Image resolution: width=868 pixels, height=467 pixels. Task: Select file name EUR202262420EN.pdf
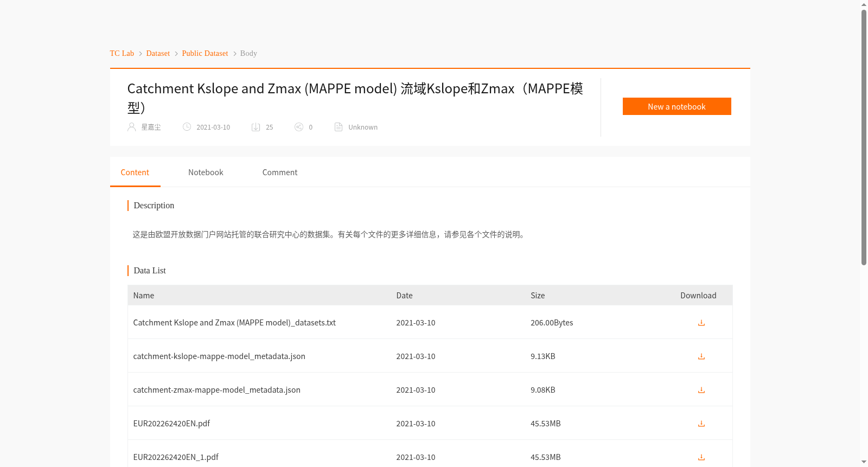pos(171,424)
